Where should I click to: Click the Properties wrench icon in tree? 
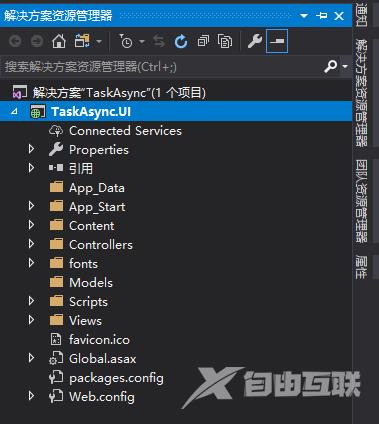pos(56,149)
